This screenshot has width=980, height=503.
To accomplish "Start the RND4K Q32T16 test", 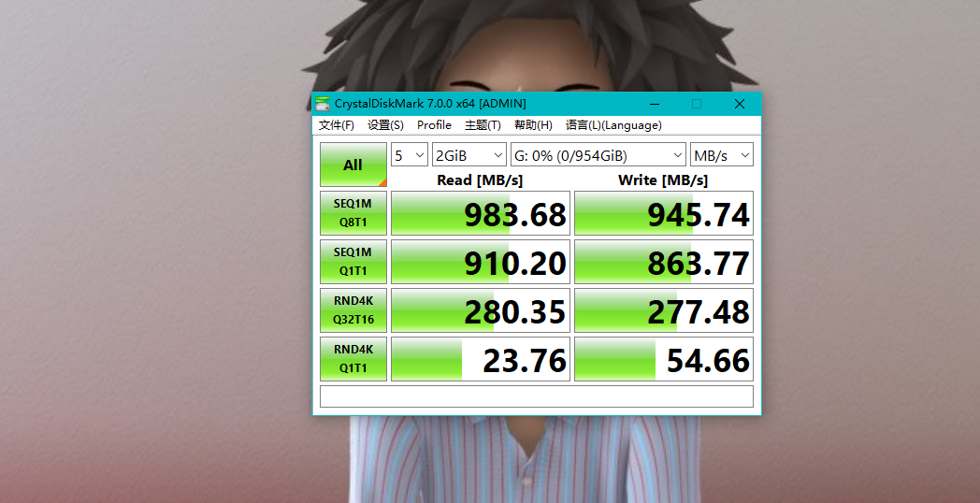I will pos(353,309).
